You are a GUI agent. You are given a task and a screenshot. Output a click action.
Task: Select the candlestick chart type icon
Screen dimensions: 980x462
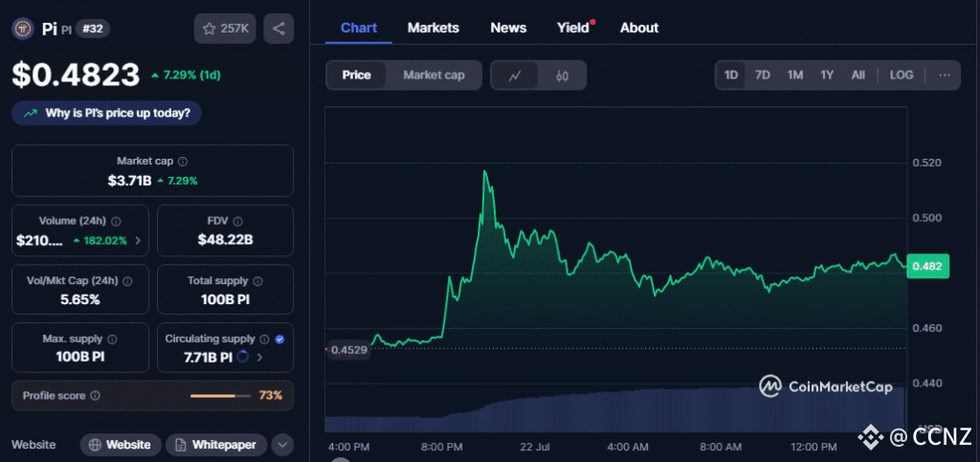tap(562, 76)
